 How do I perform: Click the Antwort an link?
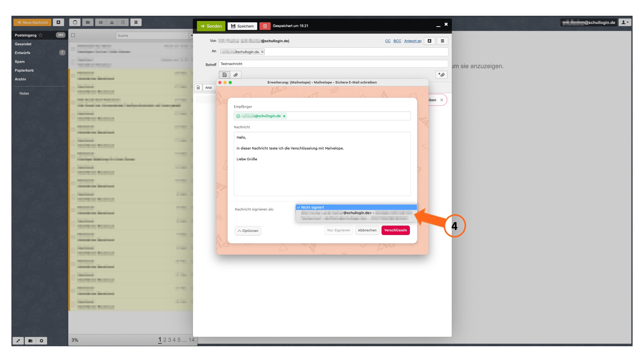[x=413, y=41]
